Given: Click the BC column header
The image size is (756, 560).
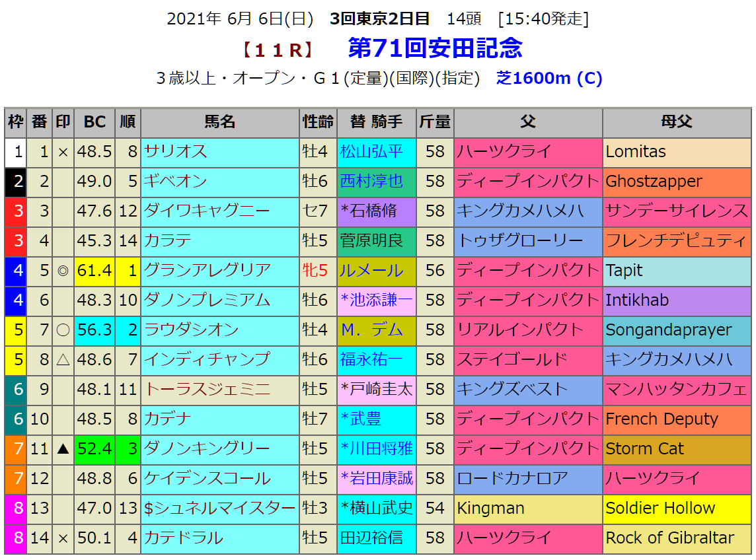Looking at the screenshot, I should coord(94,122).
